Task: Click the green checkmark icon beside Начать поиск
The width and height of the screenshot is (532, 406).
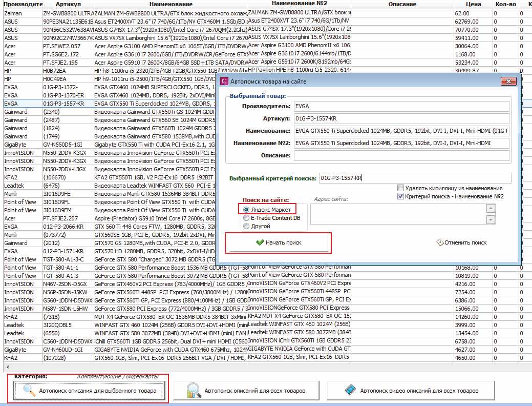Action: [260, 242]
